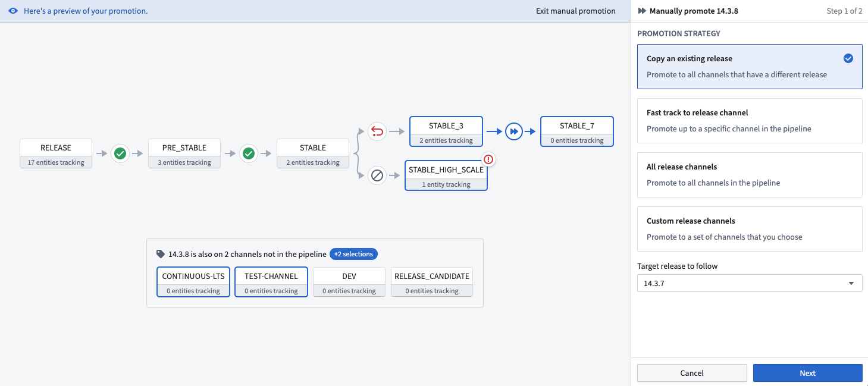This screenshot has width=868, height=386.
Task: Click green check between PRE_STABLE and STABLE
Action: pos(249,154)
